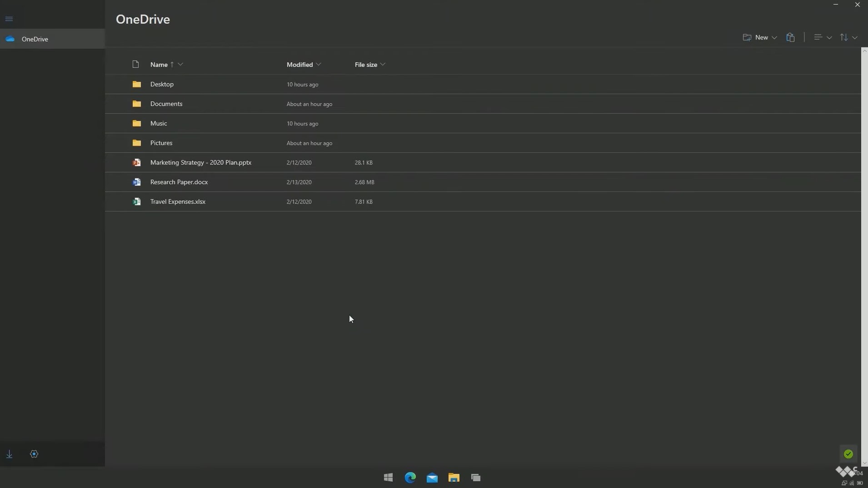The width and height of the screenshot is (868, 488).
Task: Click the sort arrows toolbar icon
Action: 844,37
